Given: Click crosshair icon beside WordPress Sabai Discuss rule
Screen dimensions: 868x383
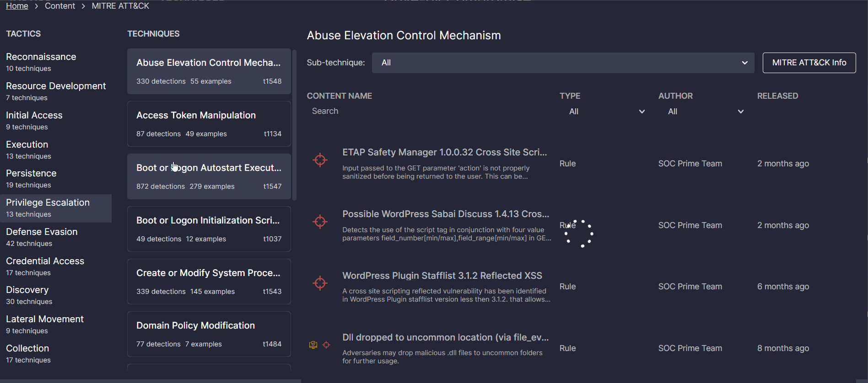Looking at the screenshot, I should 320,222.
